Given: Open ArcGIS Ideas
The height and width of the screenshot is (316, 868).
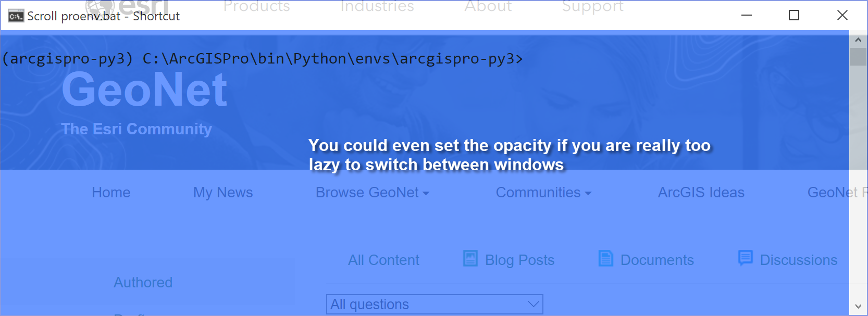Looking at the screenshot, I should tap(701, 193).
